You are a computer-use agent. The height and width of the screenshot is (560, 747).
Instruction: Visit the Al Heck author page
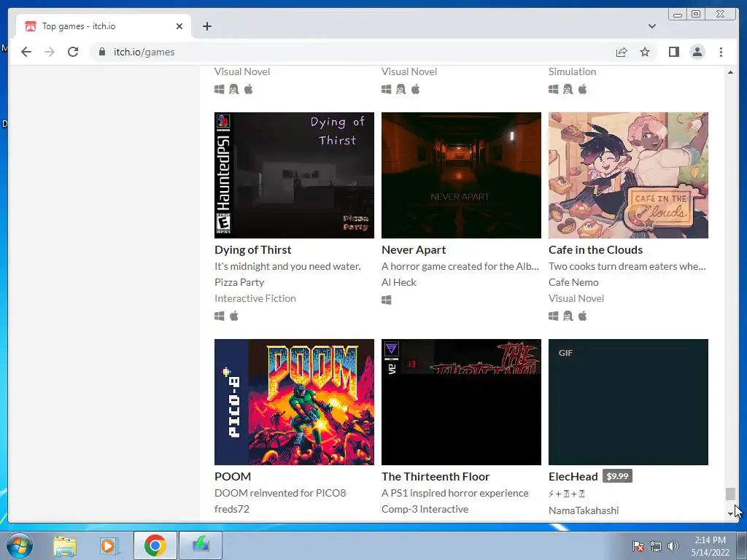click(x=399, y=282)
